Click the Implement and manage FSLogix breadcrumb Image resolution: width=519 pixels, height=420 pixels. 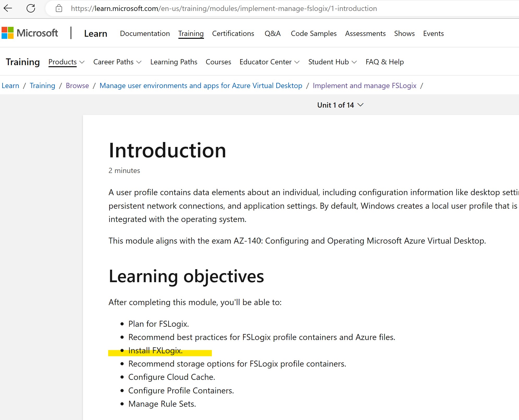(365, 85)
